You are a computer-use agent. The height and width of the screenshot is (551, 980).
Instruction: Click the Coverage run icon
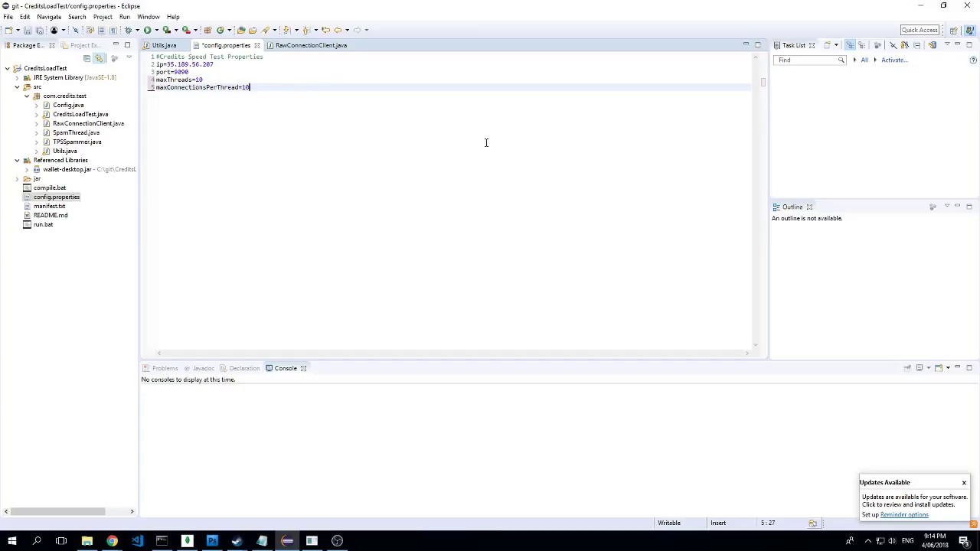click(x=166, y=30)
